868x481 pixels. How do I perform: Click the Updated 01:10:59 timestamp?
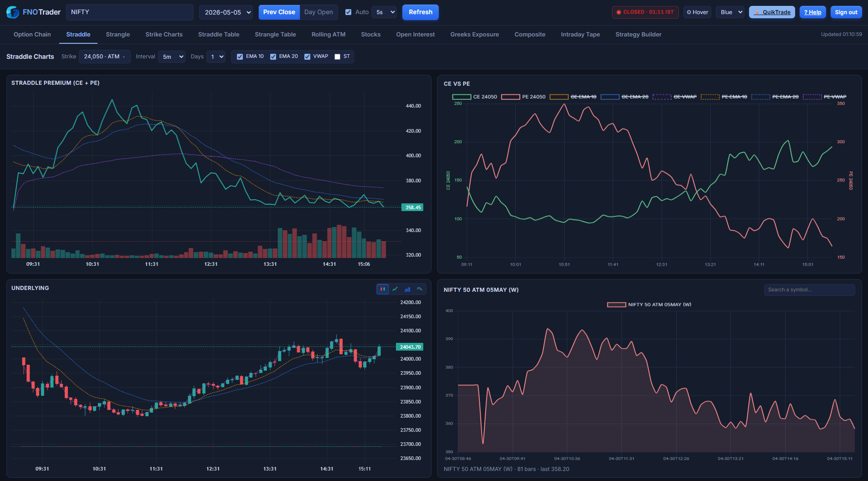842,35
